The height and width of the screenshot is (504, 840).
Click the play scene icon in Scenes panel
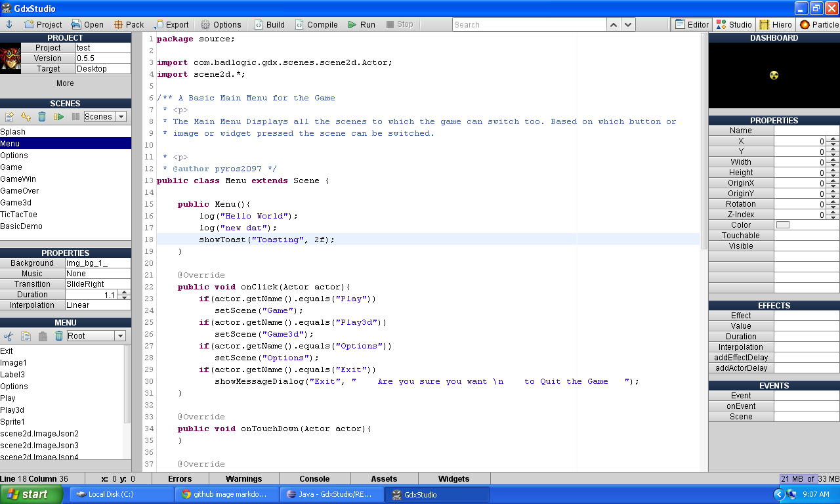59,117
